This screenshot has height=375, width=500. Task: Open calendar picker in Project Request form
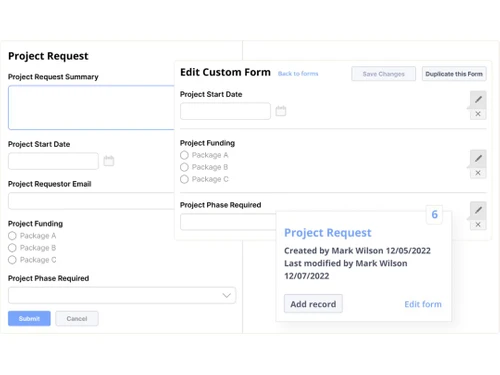pyautogui.click(x=109, y=161)
